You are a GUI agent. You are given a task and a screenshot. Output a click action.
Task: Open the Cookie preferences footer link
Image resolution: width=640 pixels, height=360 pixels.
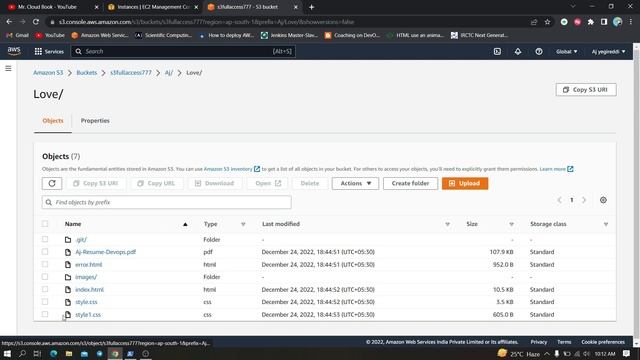[x=603, y=342]
